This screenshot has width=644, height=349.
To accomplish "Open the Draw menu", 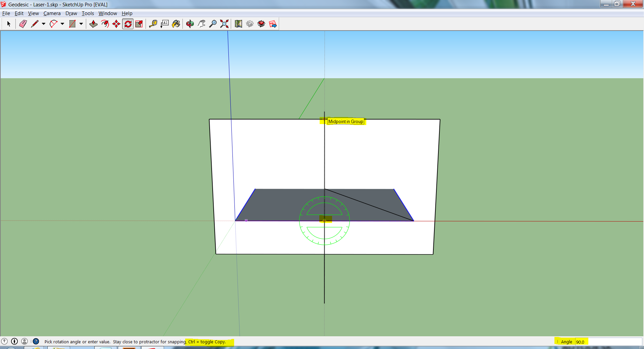I will (71, 13).
